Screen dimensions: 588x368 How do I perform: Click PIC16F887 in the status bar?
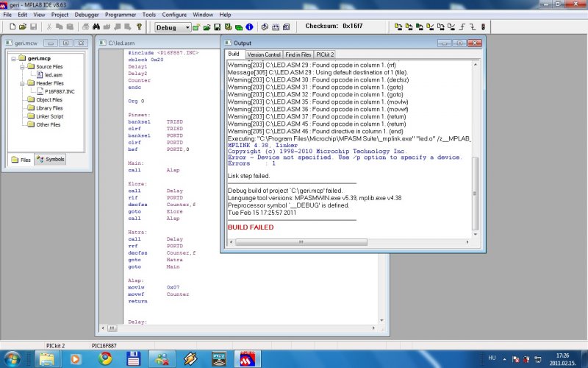[x=104, y=346]
